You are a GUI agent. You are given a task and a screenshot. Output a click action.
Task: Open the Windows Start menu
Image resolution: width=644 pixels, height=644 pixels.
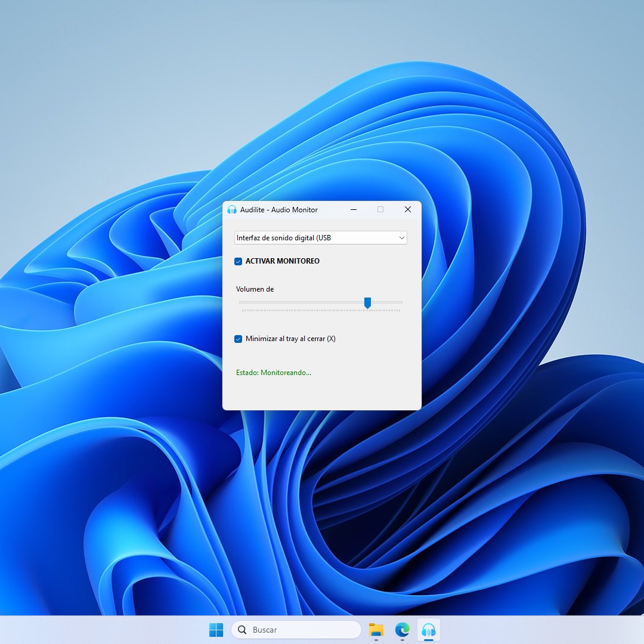(x=216, y=630)
